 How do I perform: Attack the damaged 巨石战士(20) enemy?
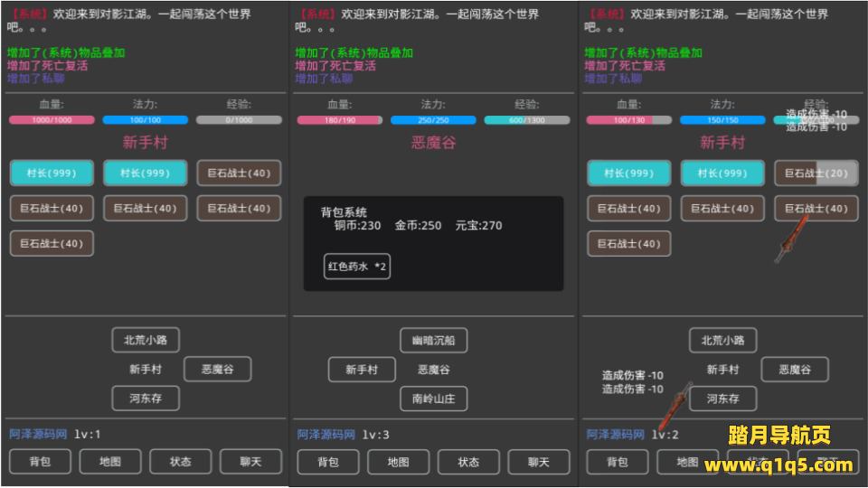tap(816, 174)
